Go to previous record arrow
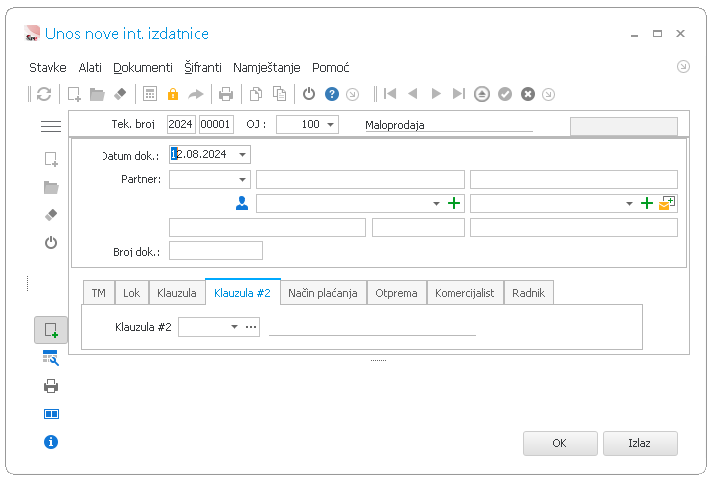Screen dimensions: 715x482 (413, 94)
